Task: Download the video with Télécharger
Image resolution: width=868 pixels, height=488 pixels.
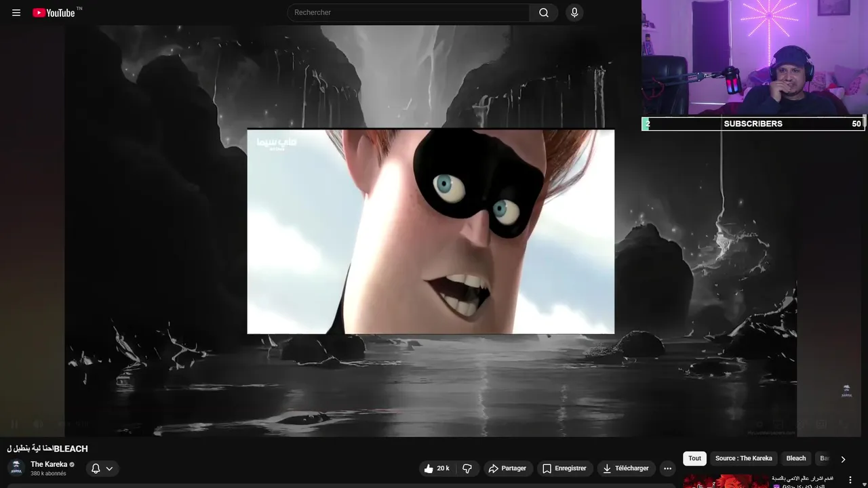Action: 626,468
